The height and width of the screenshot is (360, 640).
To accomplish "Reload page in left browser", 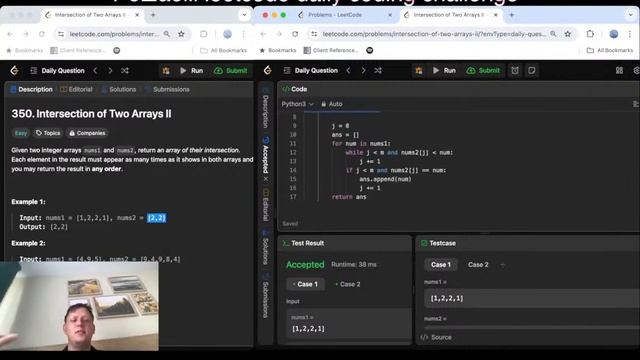I will point(41,34).
